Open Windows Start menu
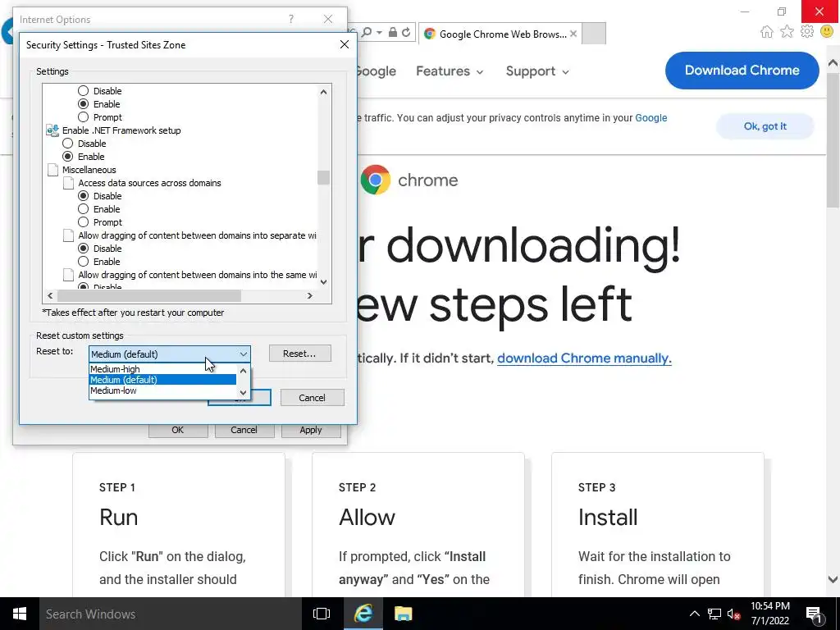Screen dimensions: 840x630 pyautogui.click(x=20, y=614)
